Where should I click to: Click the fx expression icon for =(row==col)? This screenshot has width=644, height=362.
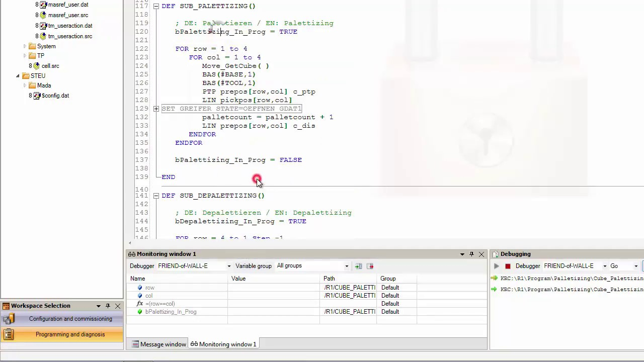140,304
